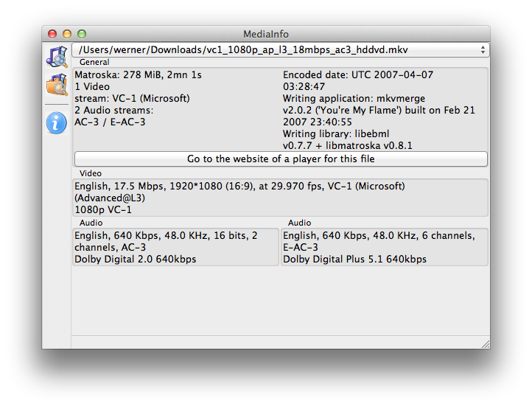Click 'stream: VC-1 (Microsoft)' text

click(133, 99)
